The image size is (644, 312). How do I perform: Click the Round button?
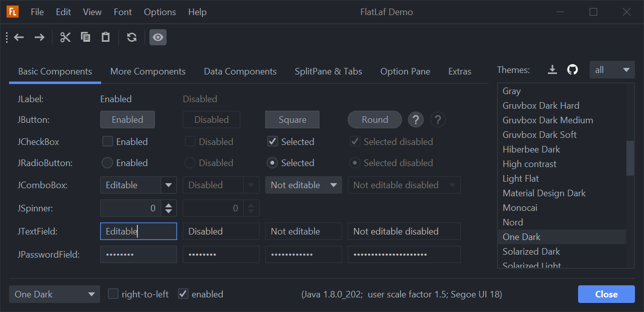[x=374, y=120]
